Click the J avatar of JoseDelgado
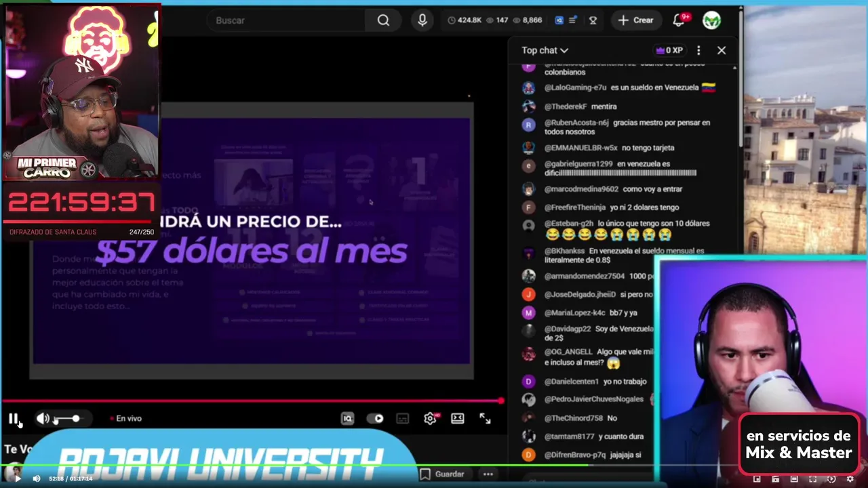 click(528, 294)
